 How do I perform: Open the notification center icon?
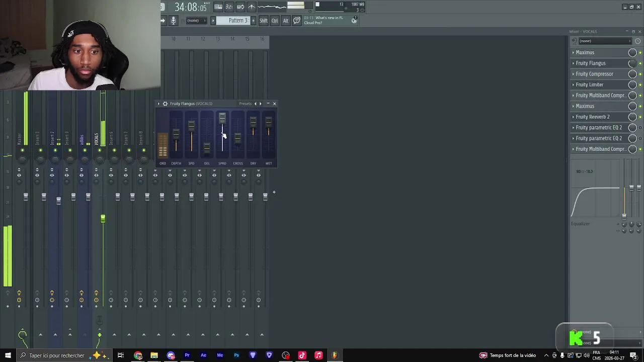(x=633, y=355)
